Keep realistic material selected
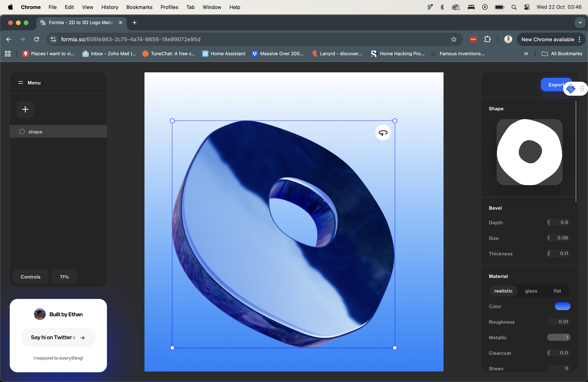The image size is (588, 382). pyautogui.click(x=503, y=291)
